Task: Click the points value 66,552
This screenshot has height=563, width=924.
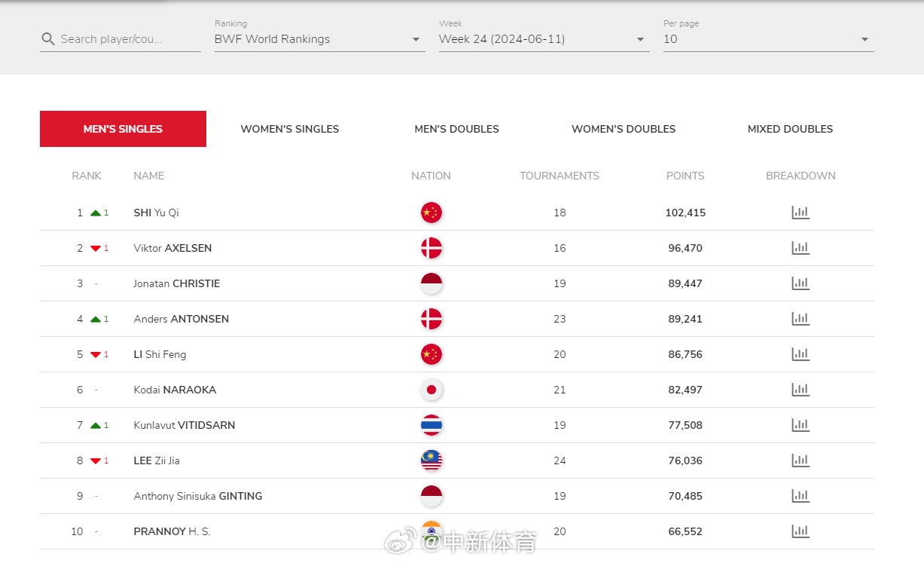Action: point(685,531)
